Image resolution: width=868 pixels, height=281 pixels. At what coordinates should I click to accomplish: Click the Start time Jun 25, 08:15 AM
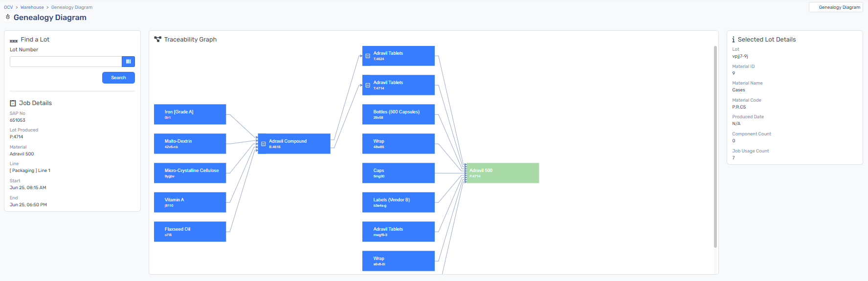coord(28,188)
